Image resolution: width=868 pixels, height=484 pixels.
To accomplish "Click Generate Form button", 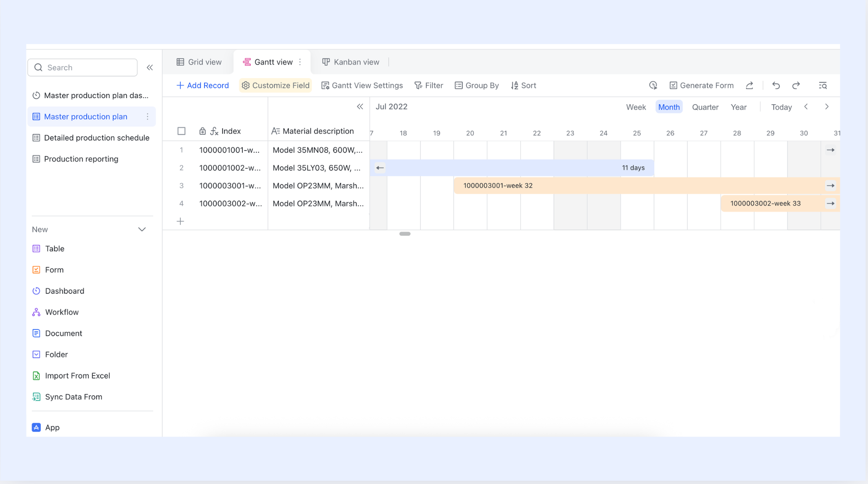I will tap(701, 85).
